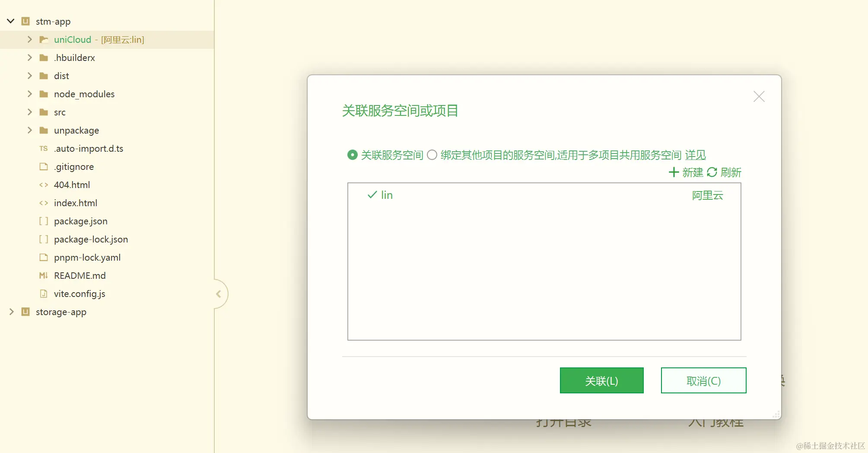Select the 绑定其他项目的服务空间 radio option
The image size is (868, 453).
(x=432, y=155)
